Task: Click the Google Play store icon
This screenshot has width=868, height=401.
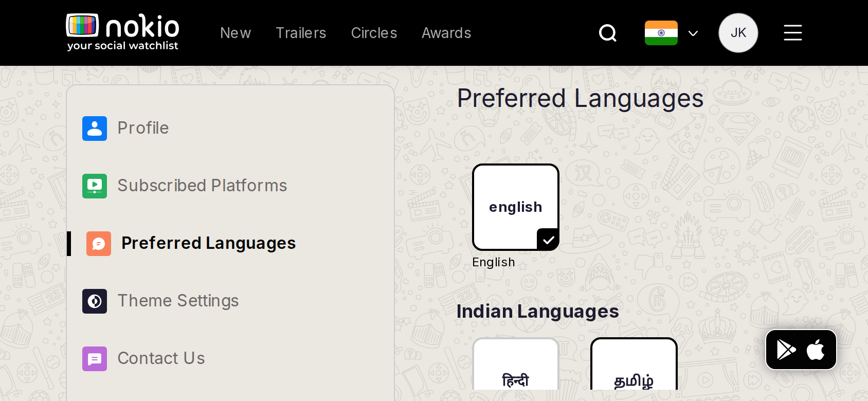Action: click(x=786, y=350)
